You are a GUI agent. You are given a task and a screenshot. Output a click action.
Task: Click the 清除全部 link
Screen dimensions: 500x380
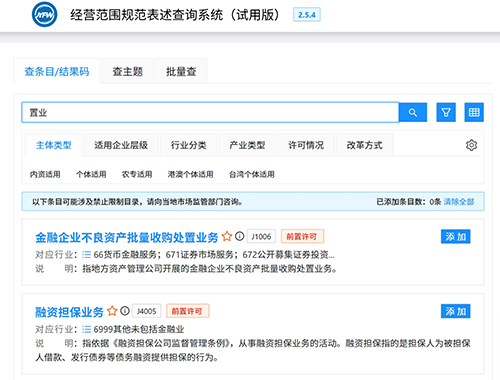pyautogui.click(x=459, y=202)
